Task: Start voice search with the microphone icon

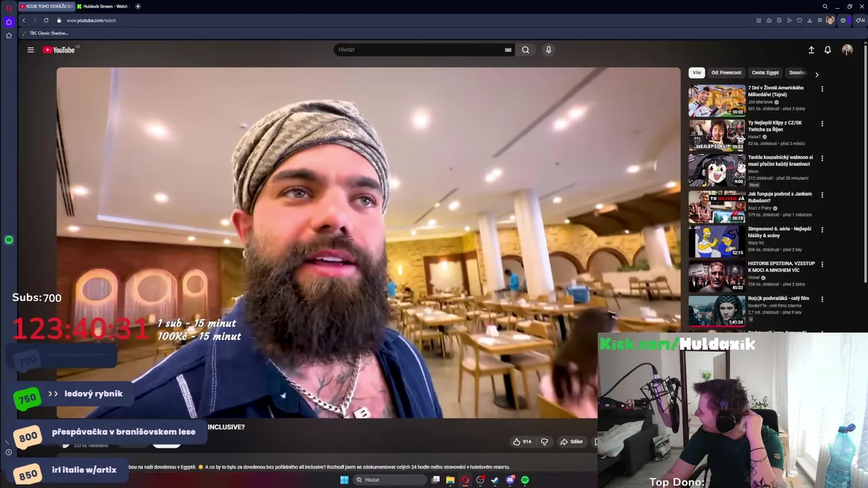Action: pyautogui.click(x=549, y=49)
